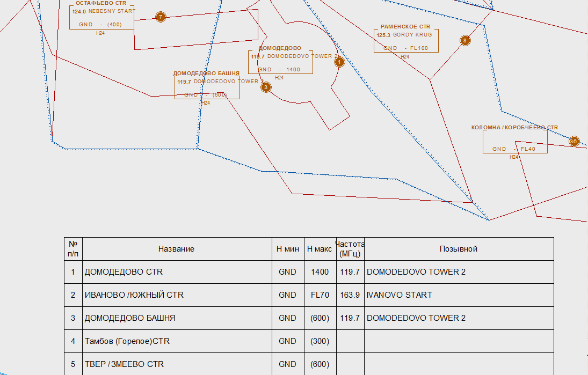Click map marker number 3
The width and height of the screenshot is (588, 375).
tap(266, 87)
